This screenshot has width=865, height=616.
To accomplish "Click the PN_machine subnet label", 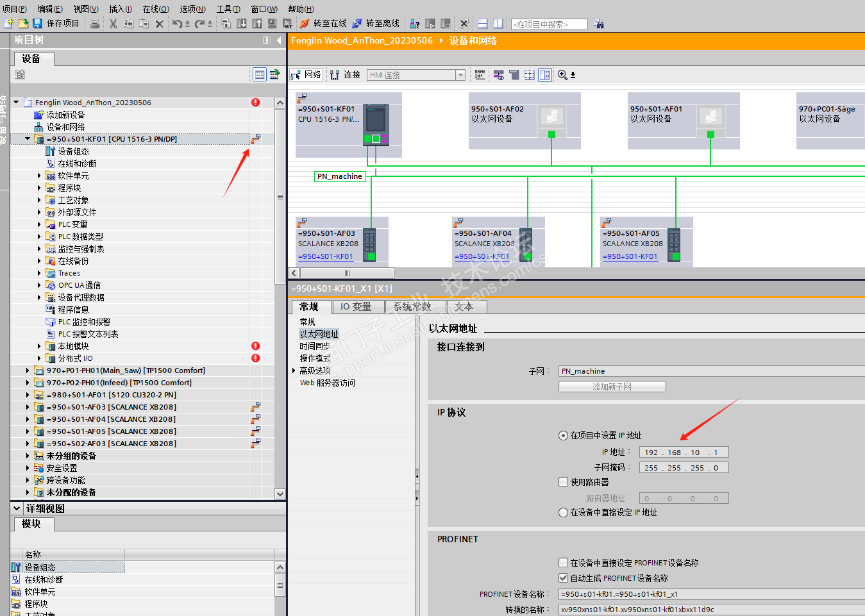I will tap(340, 176).
